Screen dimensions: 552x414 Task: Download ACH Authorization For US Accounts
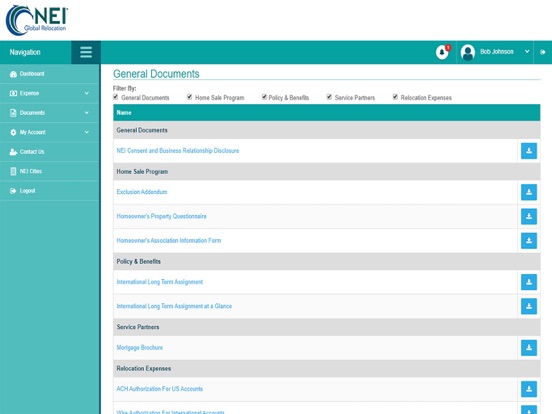pos(529,389)
